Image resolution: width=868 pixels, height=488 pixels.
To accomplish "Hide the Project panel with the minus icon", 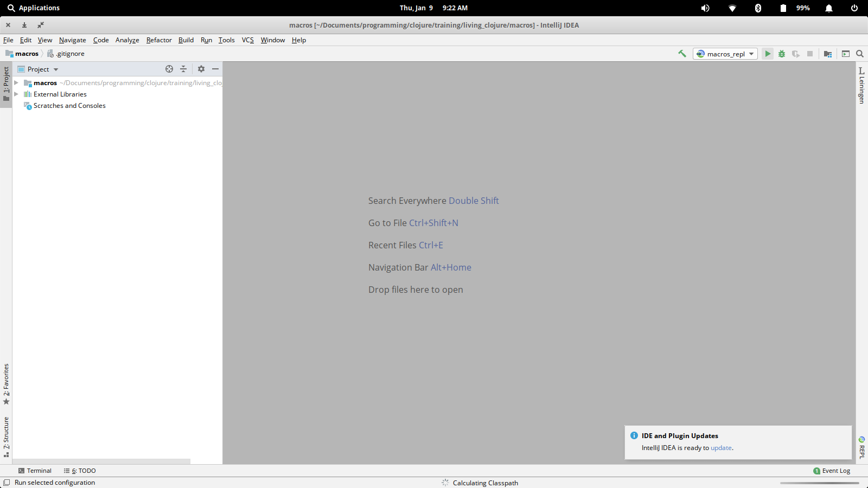I will [215, 69].
